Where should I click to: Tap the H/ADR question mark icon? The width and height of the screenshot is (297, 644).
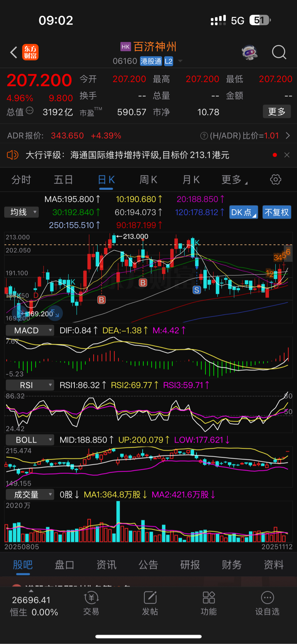click(204, 136)
